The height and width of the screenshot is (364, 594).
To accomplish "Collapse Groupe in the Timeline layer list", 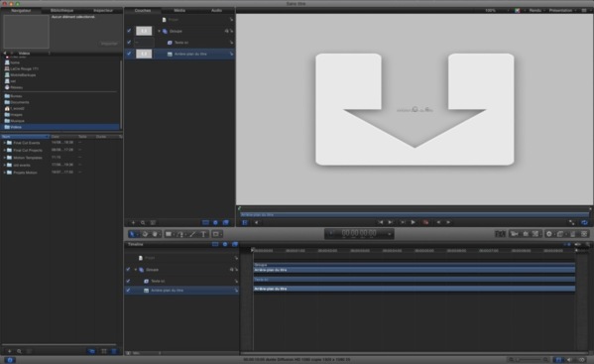I will point(136,270).
